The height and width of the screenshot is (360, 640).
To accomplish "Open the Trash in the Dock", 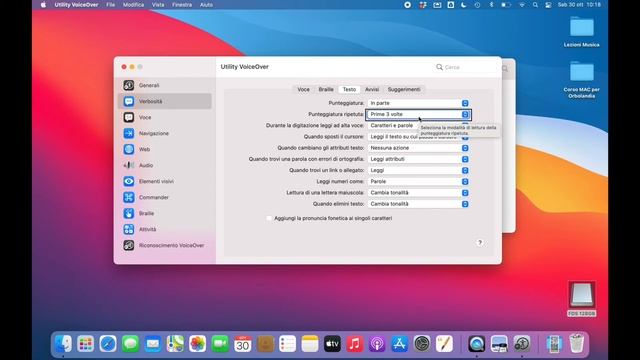I will coord(577,344).
